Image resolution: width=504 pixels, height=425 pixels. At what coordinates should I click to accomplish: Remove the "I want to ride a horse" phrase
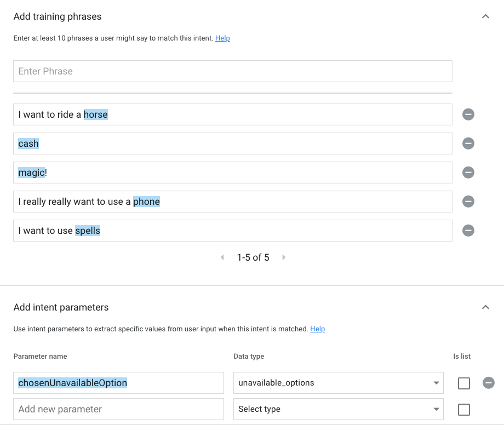[468, 114]
